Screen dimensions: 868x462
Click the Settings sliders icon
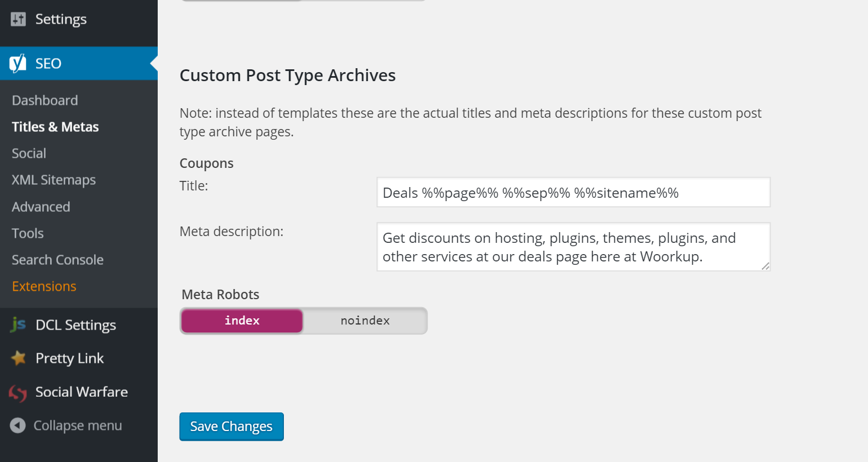click(18, 19)
